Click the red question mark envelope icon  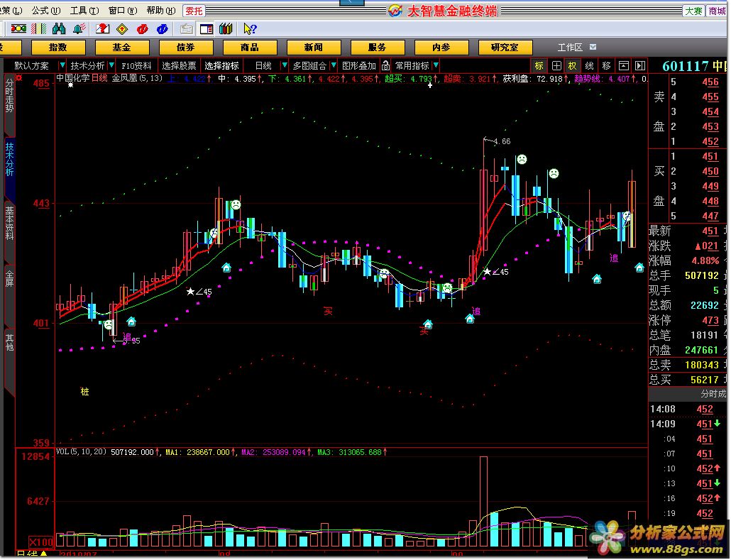(x=102, y=29)
